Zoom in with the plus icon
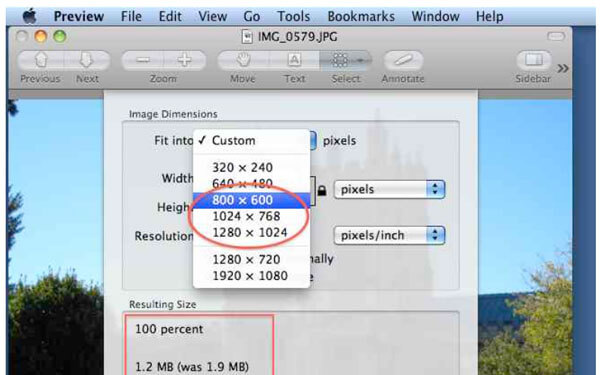Viewport: 600px width, 375px height. (185, 60)
